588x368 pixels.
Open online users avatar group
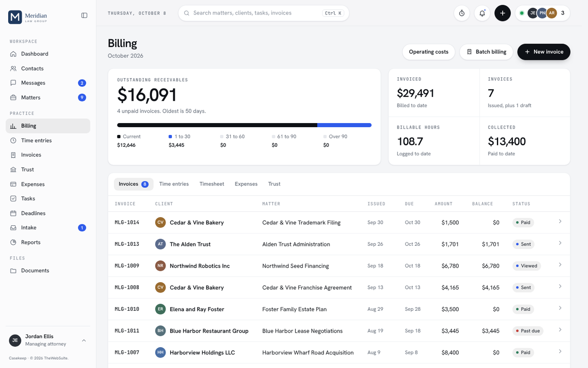coord(543,13)
